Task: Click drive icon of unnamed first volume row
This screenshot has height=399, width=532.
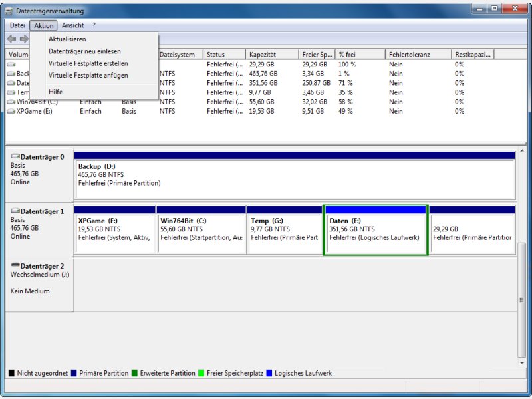Action: (11, 64)
